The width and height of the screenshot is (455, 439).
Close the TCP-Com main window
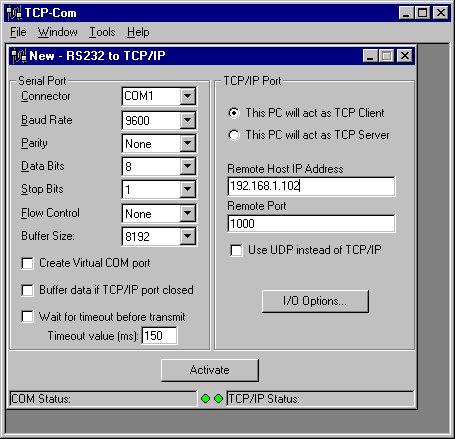[441, 13]
